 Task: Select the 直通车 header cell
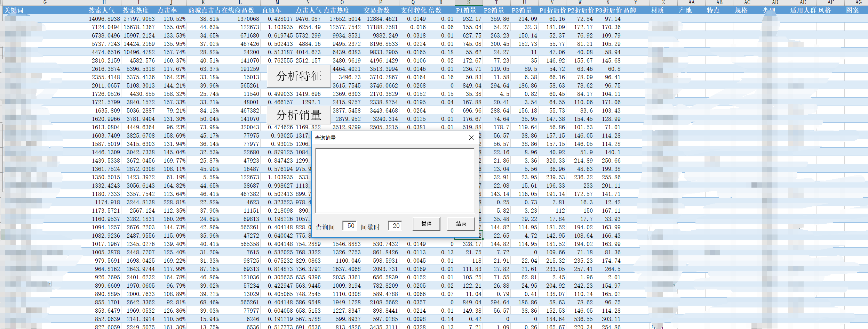point(277,10)
